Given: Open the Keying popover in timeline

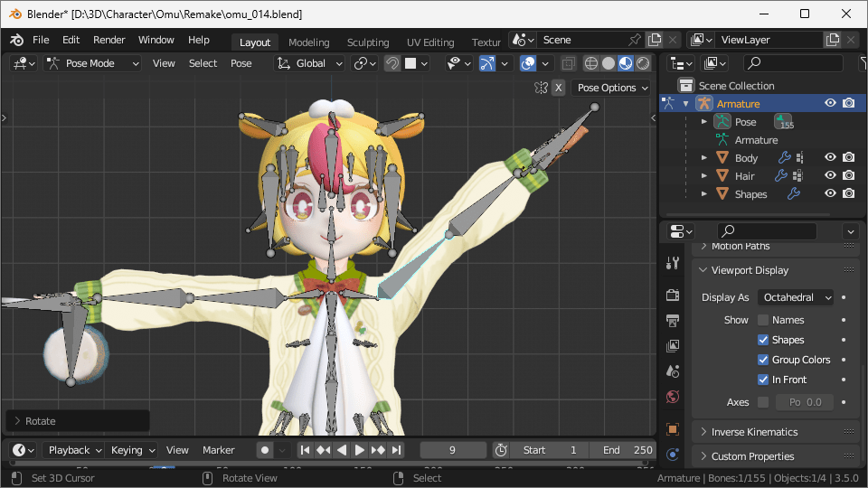Looking at the screenshot, I should tap(132, 450).
